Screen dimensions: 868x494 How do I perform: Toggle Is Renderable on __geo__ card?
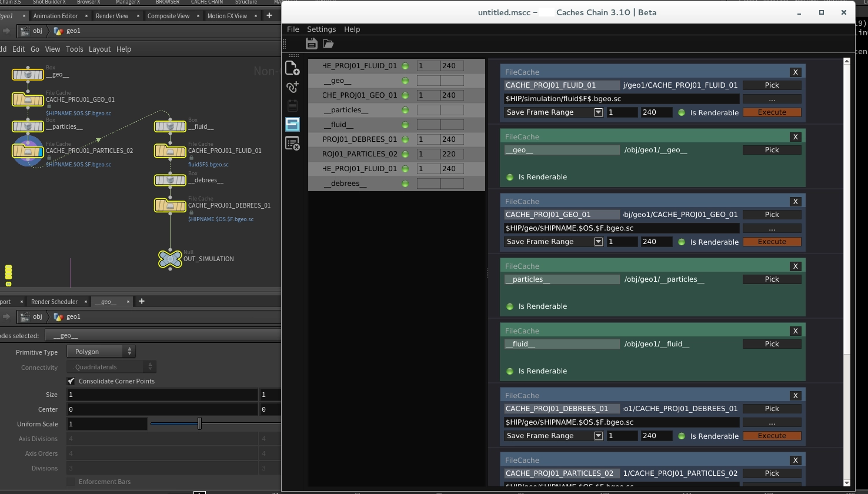510,177
